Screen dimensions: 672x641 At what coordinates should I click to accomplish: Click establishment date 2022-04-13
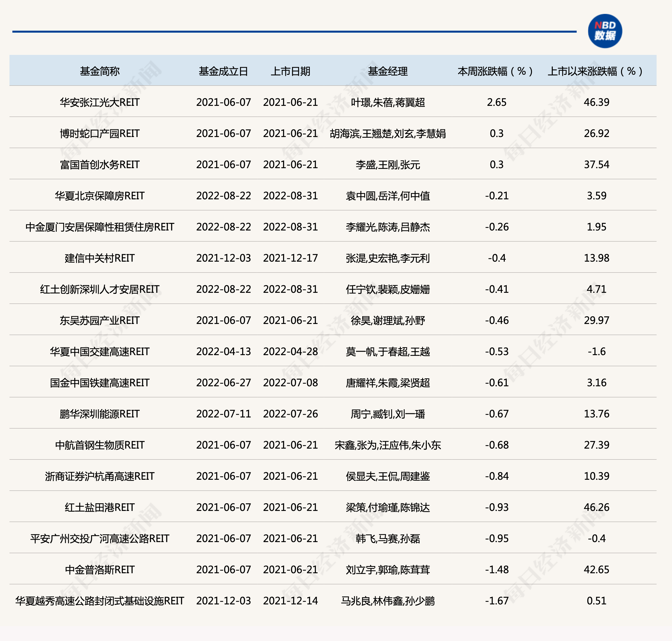pos(223,351)
